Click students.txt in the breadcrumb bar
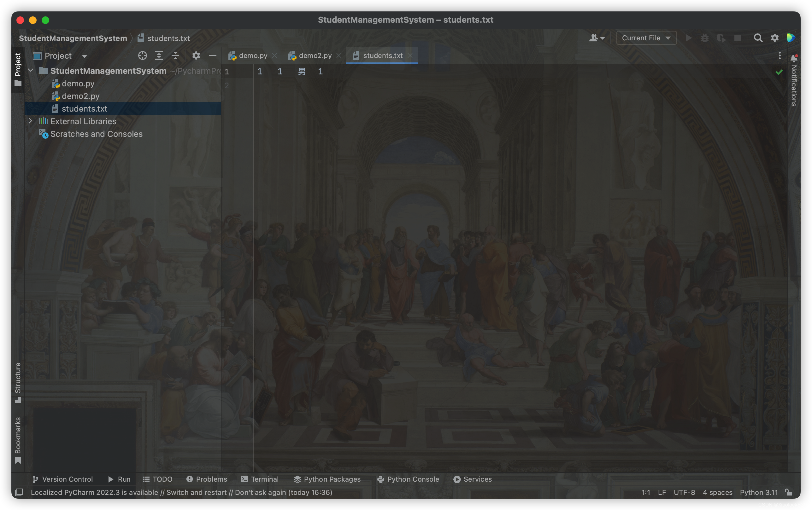This screenshot has height=510, width=812. tap(164, 38)
